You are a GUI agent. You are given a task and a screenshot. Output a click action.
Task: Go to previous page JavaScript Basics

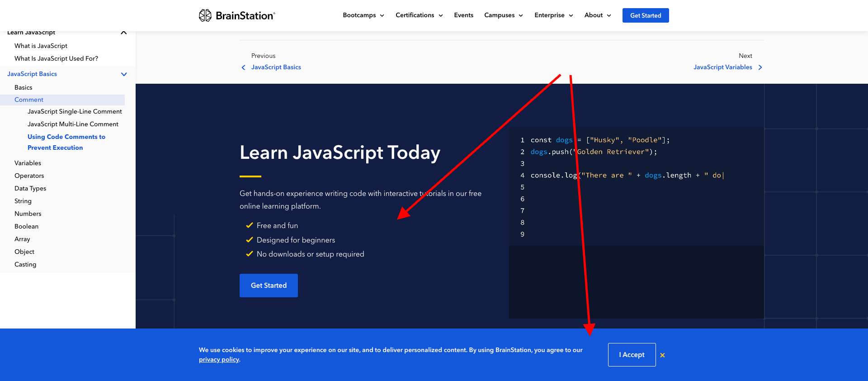click(276, 67)
